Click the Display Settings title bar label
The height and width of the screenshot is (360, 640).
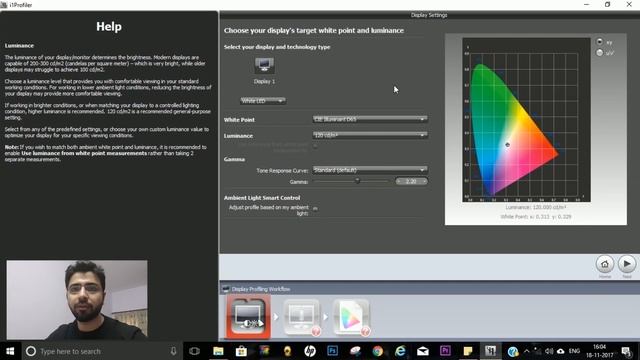429,15
